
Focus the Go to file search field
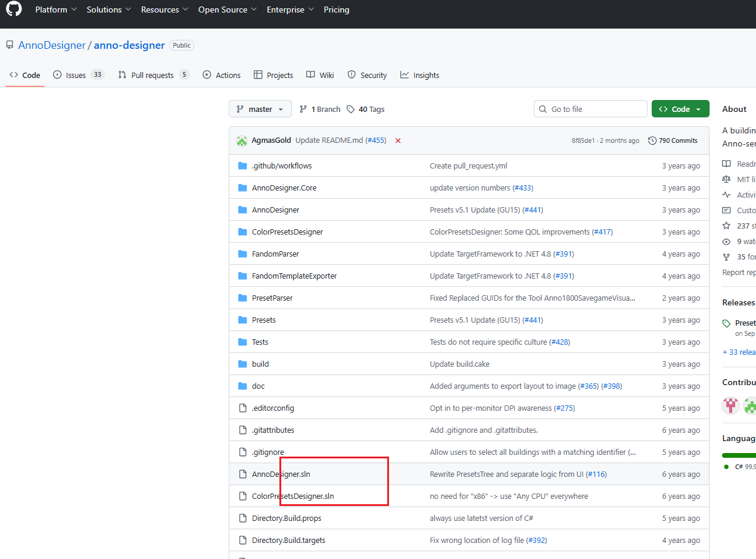[590, 109]
